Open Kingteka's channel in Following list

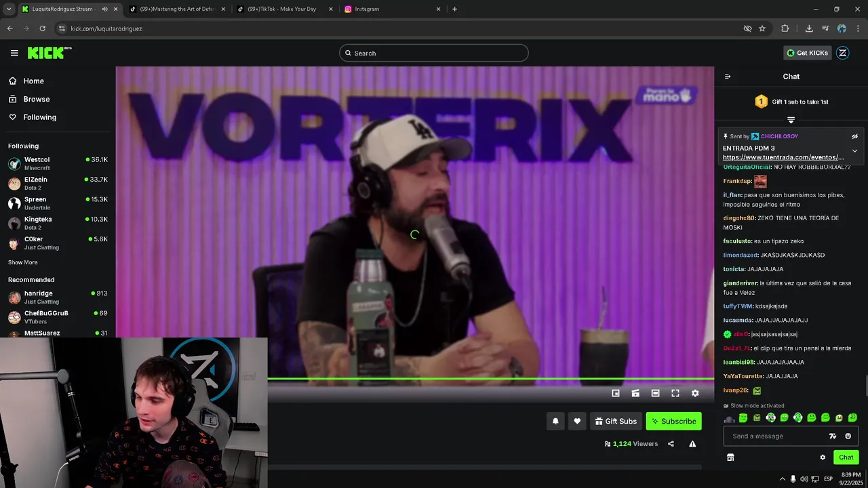click(58, 223)
